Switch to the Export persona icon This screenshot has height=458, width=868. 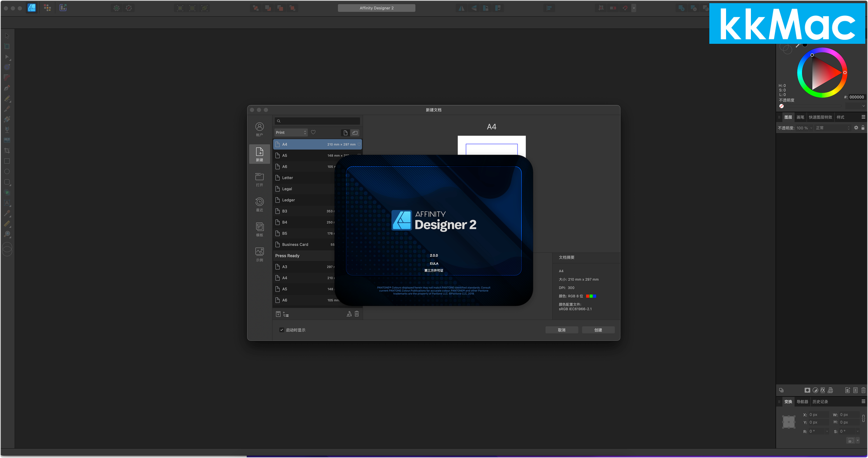(x=63, y=8)
